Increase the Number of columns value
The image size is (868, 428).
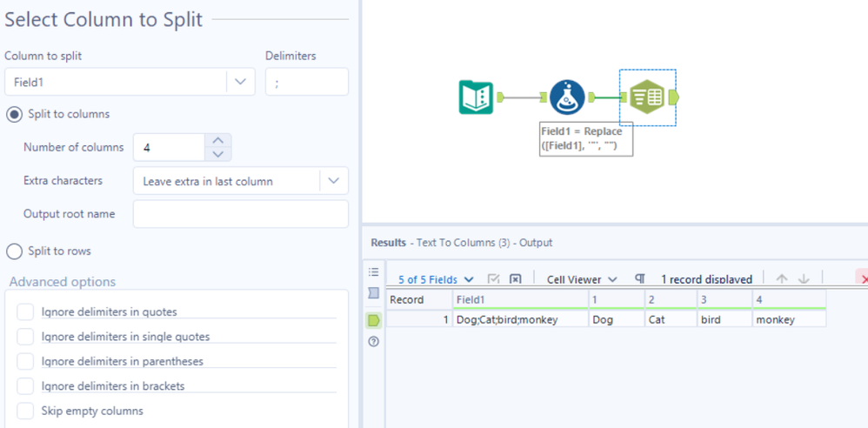(x=218, y=140)
